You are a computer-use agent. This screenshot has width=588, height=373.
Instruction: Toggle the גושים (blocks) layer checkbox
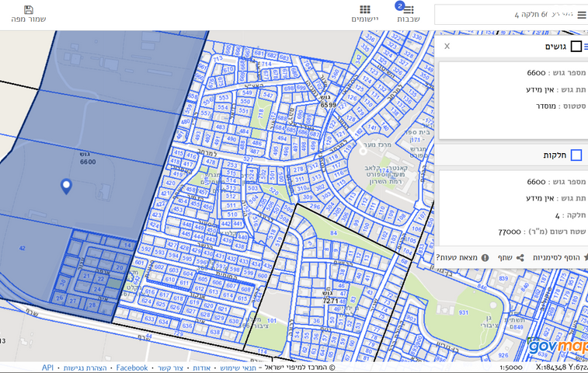[x=576, y=47]
